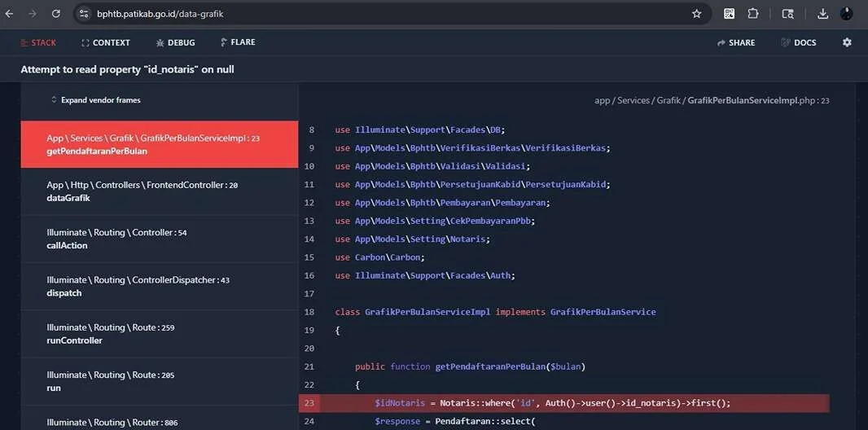This screenshot has width=868, height=430.
Task: Select GrafikPerBulanServiceImpl:23 stack frame
Action: point(160,144)
